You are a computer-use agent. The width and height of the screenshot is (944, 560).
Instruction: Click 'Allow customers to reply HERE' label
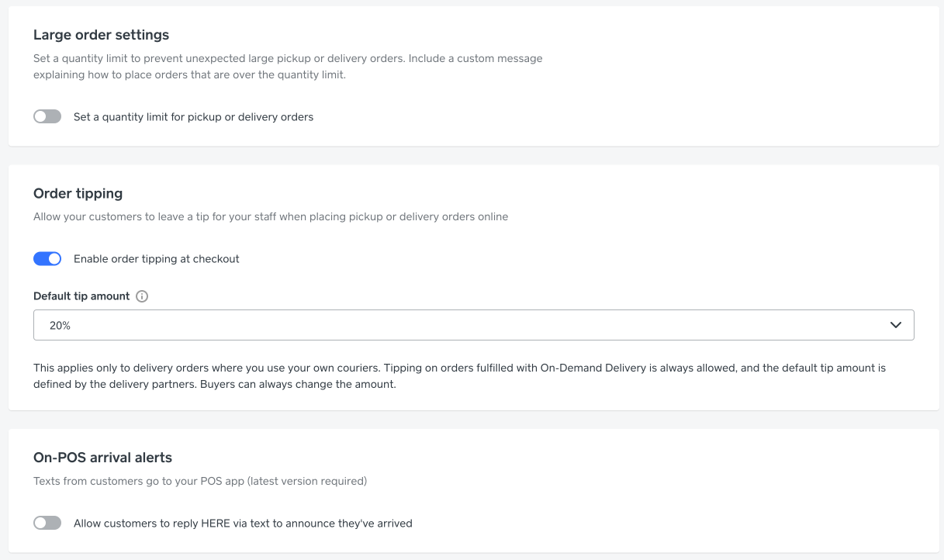(x=243, y=524)
